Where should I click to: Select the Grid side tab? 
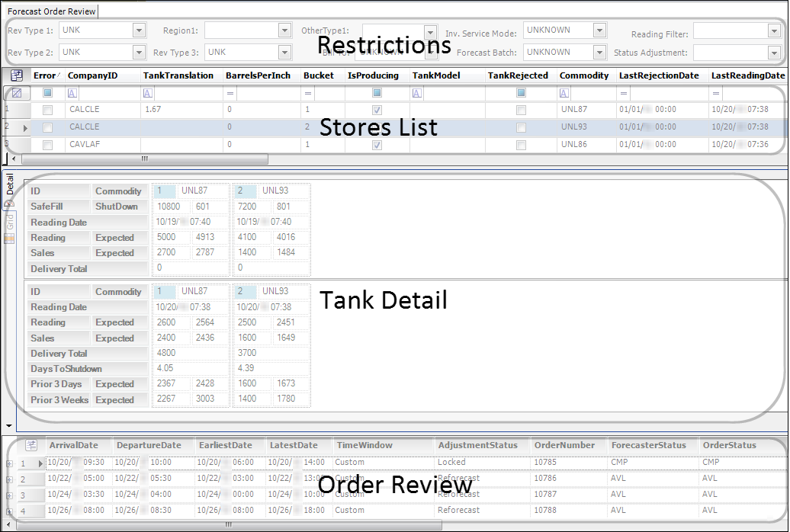pyautogui.click(x=10, y=221)
